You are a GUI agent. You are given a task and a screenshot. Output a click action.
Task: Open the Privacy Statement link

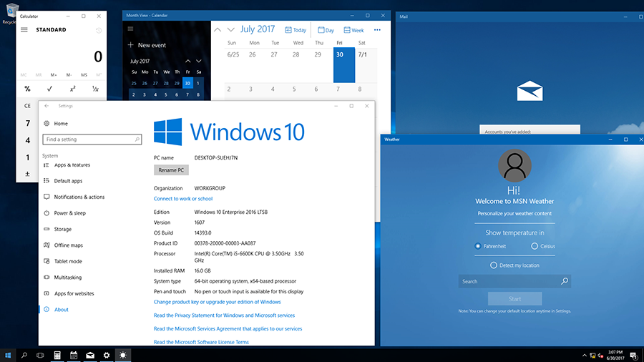tap(224, 315)
